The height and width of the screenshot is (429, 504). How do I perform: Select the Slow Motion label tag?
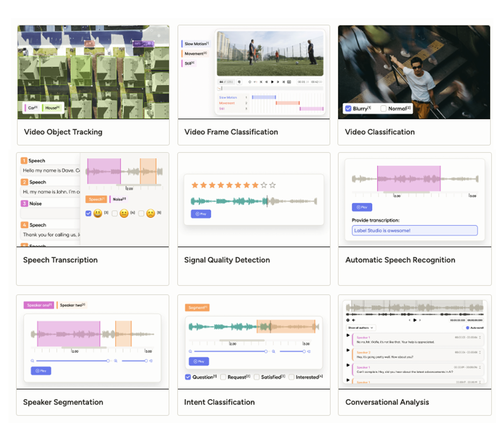(195, 43)
